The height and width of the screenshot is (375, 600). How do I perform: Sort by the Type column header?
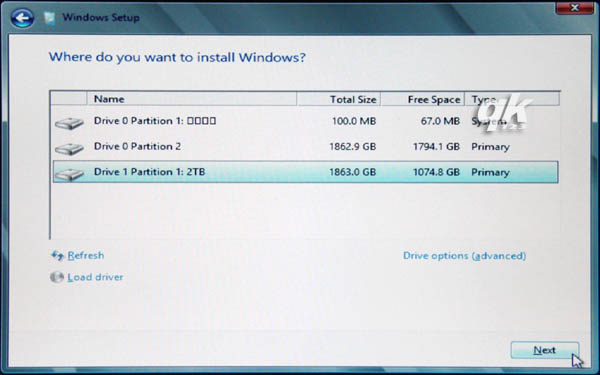pos(512,99)
